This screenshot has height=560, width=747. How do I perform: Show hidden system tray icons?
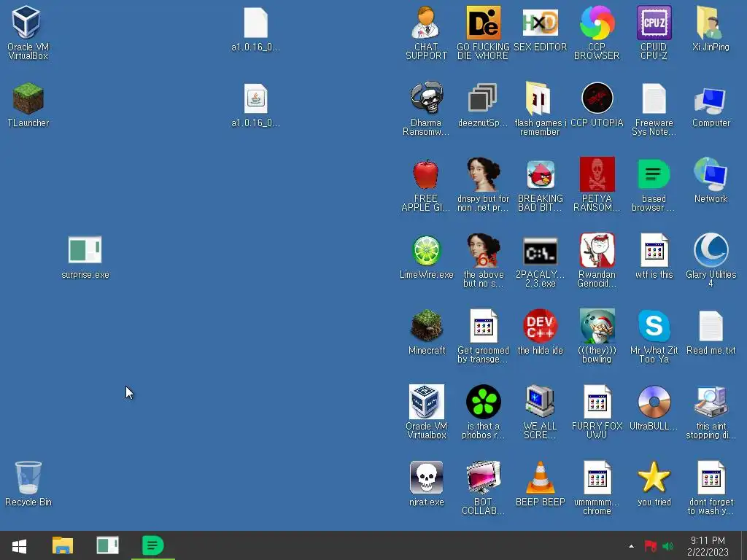click(631, 546)
